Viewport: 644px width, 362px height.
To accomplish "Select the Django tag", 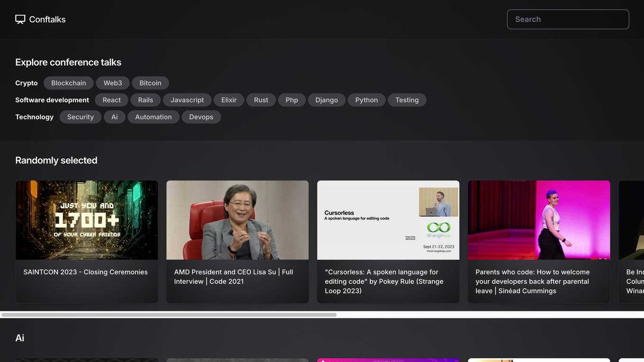I will coord(327,100).
